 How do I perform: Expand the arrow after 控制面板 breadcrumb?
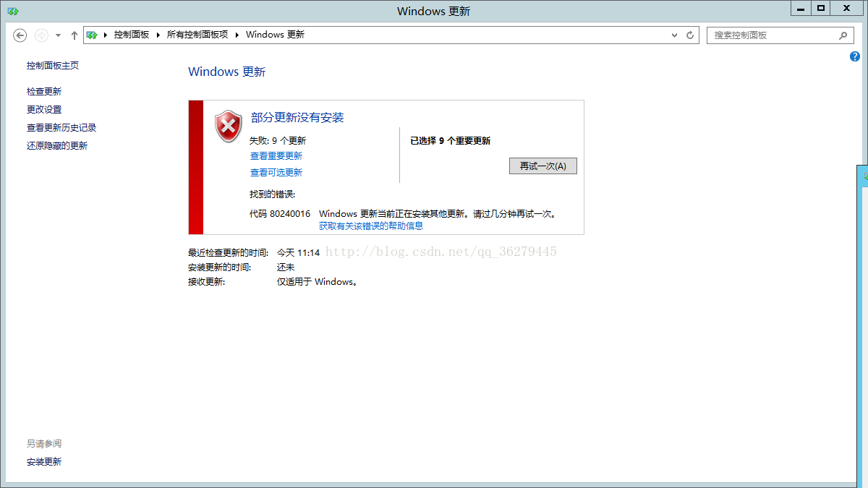(x=158, y=35)
